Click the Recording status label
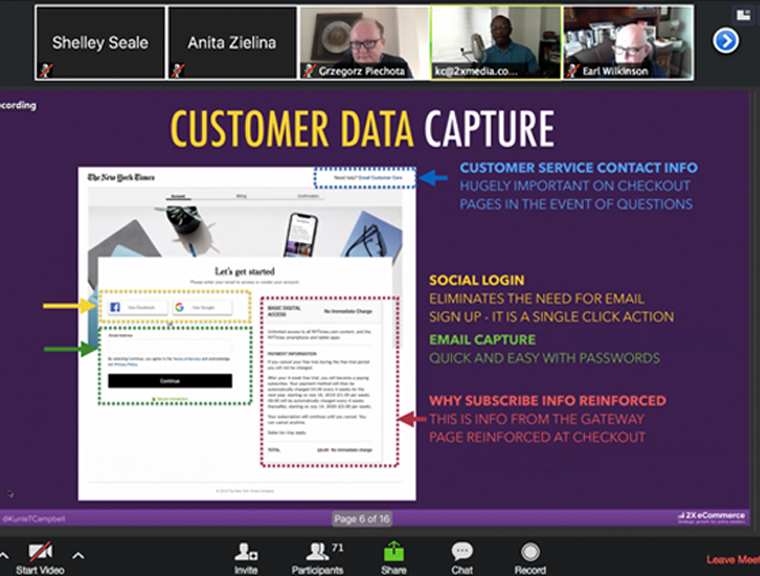 18,105
